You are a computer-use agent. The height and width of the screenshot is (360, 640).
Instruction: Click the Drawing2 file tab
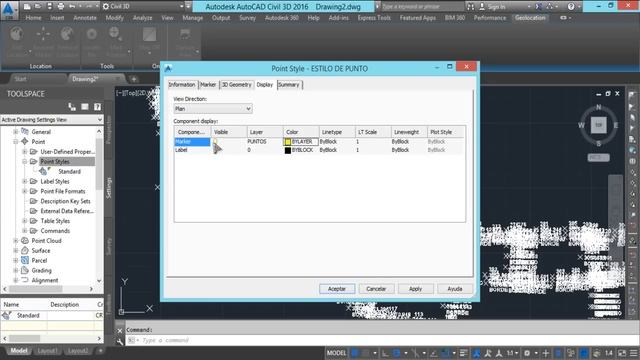pyautogui.click(x=95, y=79)
